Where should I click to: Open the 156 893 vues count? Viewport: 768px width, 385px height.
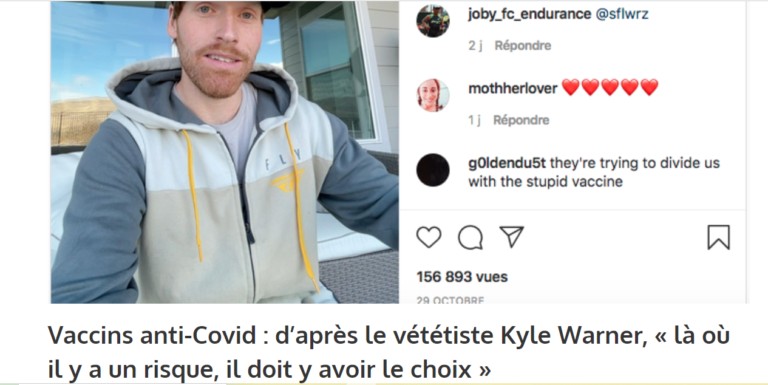(462, 277)
